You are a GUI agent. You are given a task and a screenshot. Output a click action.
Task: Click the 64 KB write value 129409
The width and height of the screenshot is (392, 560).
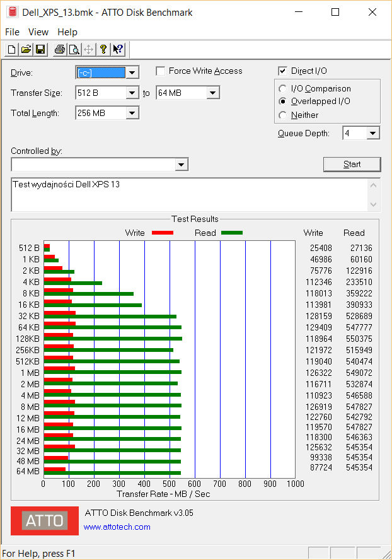tap(319, 327)
